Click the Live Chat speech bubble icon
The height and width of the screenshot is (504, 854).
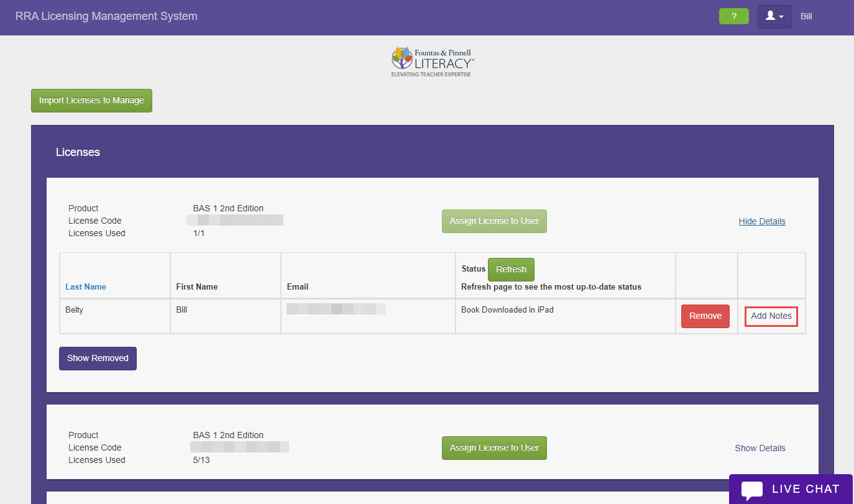[752, 490]
